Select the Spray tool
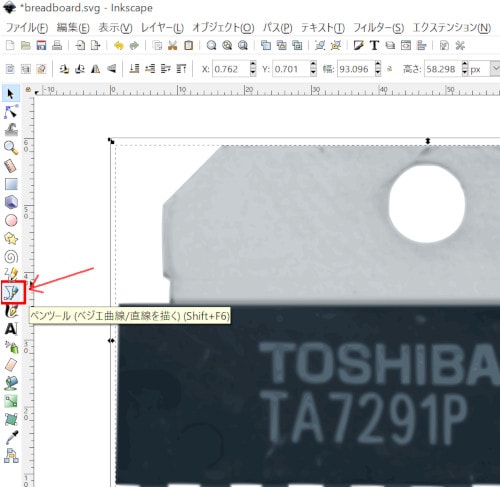 coord(11,347)
